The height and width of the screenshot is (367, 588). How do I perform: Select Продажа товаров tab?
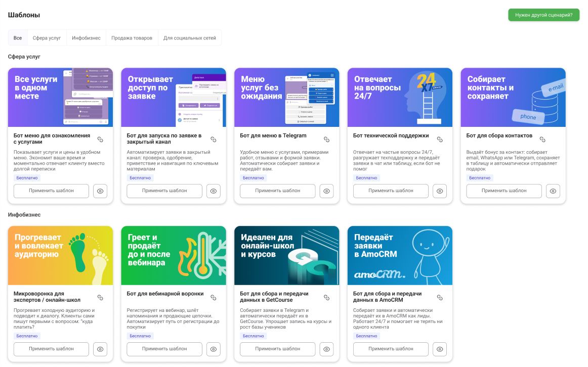coord(132,38)
